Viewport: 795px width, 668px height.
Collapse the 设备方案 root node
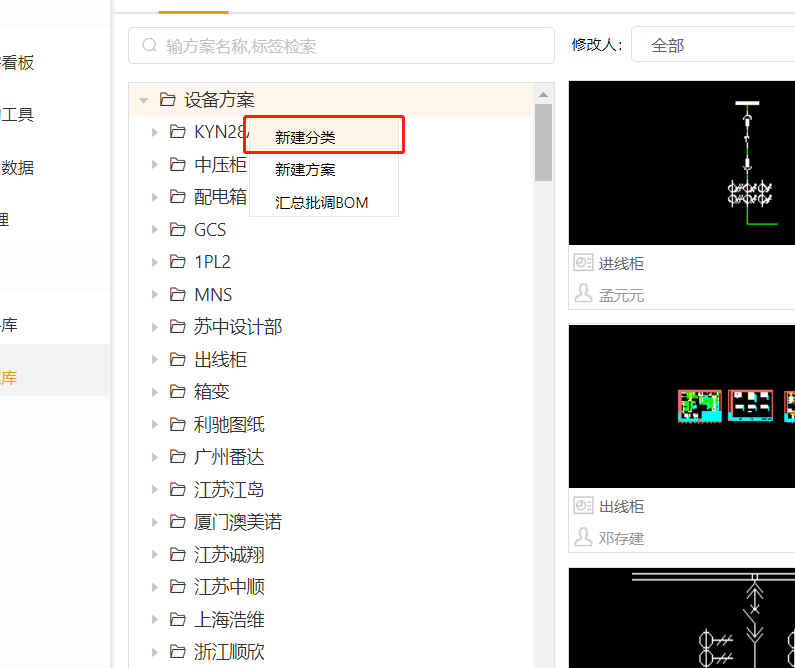click(144, 100)
